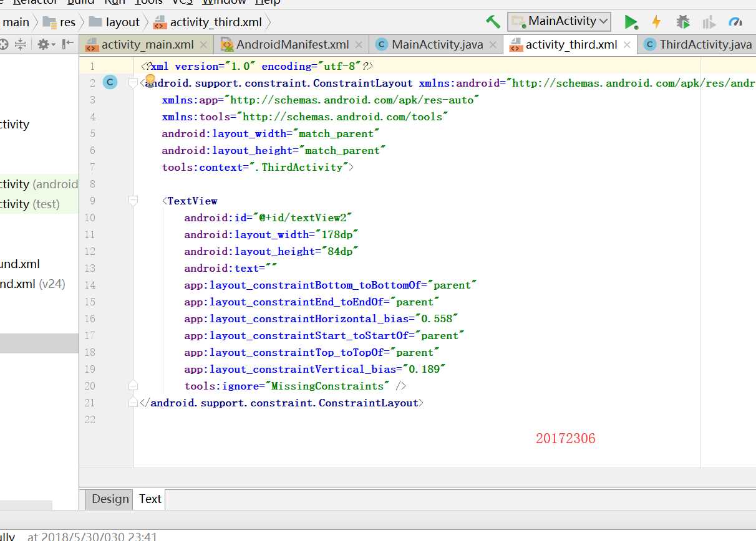Viewport: 756px width, 541px height.
Task: Run the app with green play icon
Action: (631, 22)
